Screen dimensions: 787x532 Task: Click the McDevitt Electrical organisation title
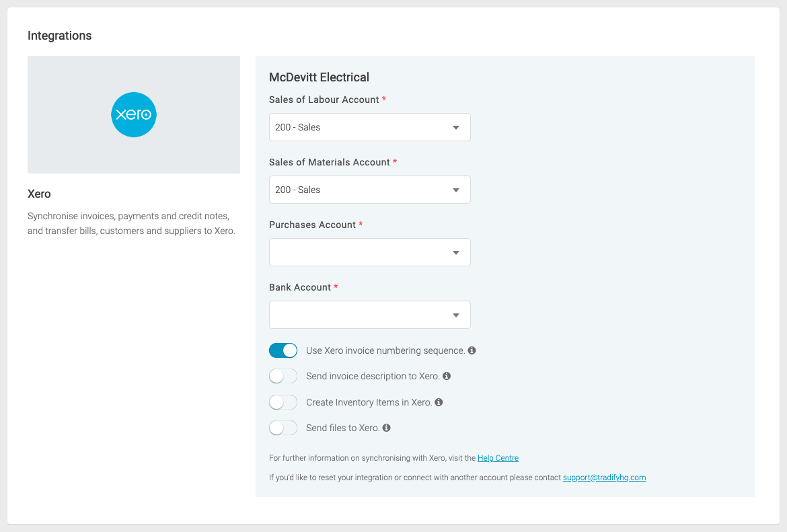point(319,77)
